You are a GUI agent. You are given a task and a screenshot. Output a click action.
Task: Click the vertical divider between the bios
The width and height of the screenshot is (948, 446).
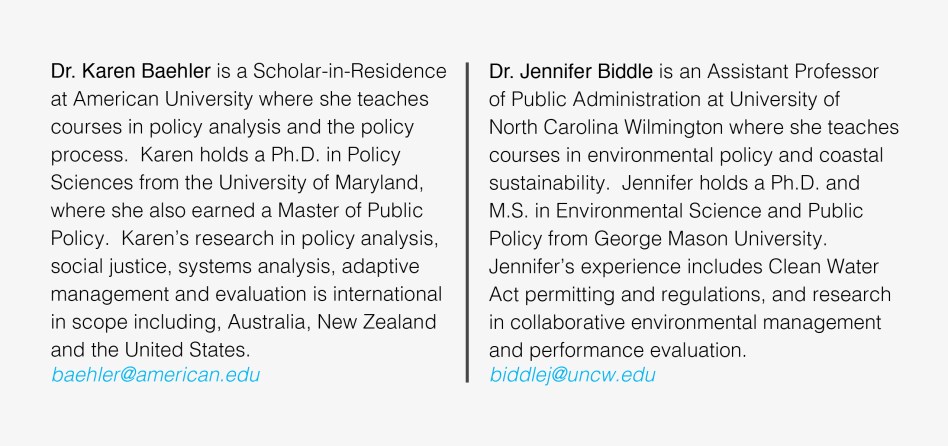(467, 222)
